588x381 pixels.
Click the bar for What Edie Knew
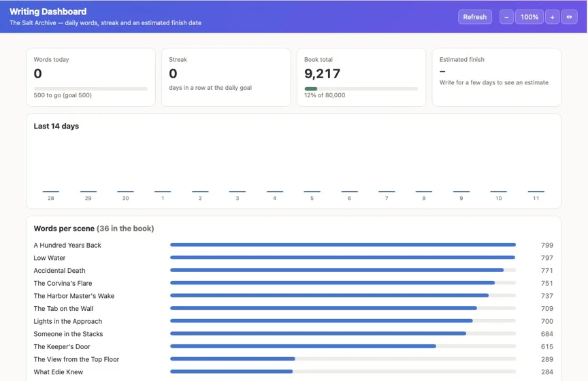[x=343, y=371]
